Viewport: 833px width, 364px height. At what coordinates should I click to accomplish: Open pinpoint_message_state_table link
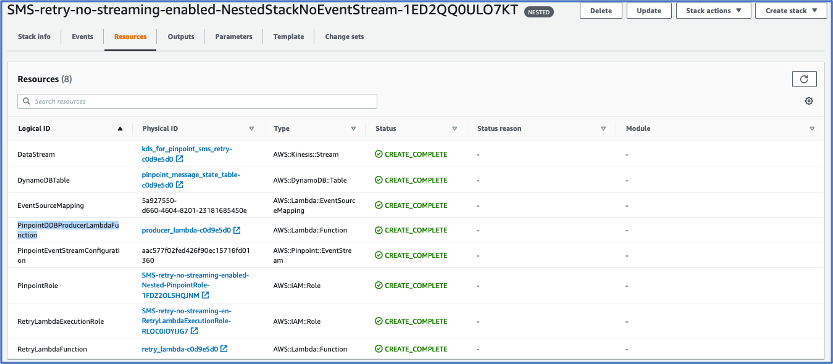[x=191, y=180]
